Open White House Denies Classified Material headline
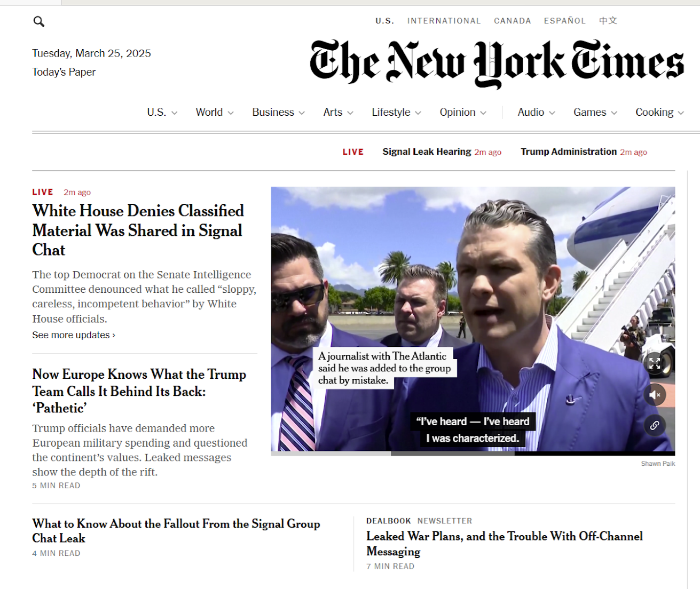 pos(138,230)
